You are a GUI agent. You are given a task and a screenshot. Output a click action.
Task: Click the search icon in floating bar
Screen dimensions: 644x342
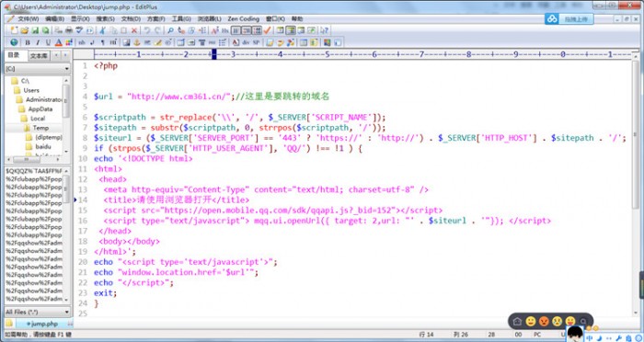pyautogui.click(x=582, y=321)
